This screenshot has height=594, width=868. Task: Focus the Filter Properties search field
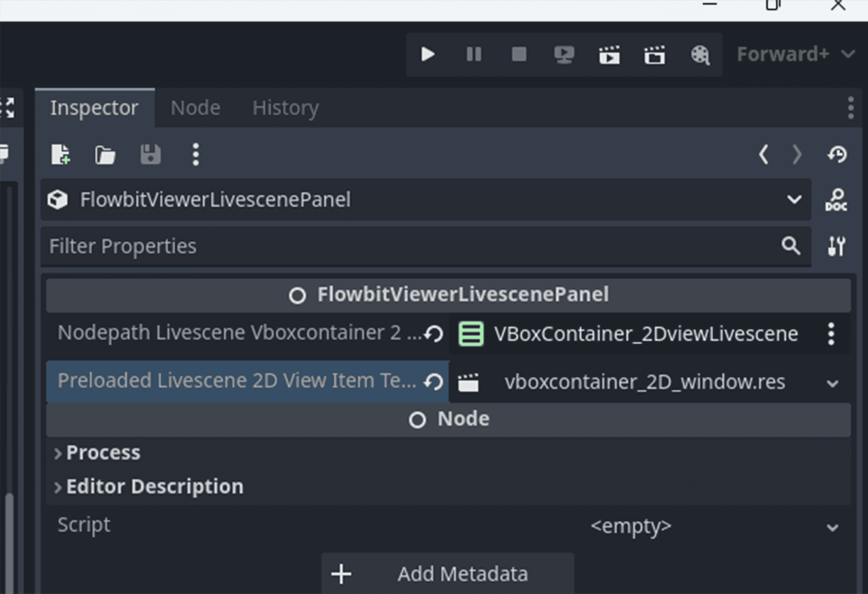tap(407, 246)
